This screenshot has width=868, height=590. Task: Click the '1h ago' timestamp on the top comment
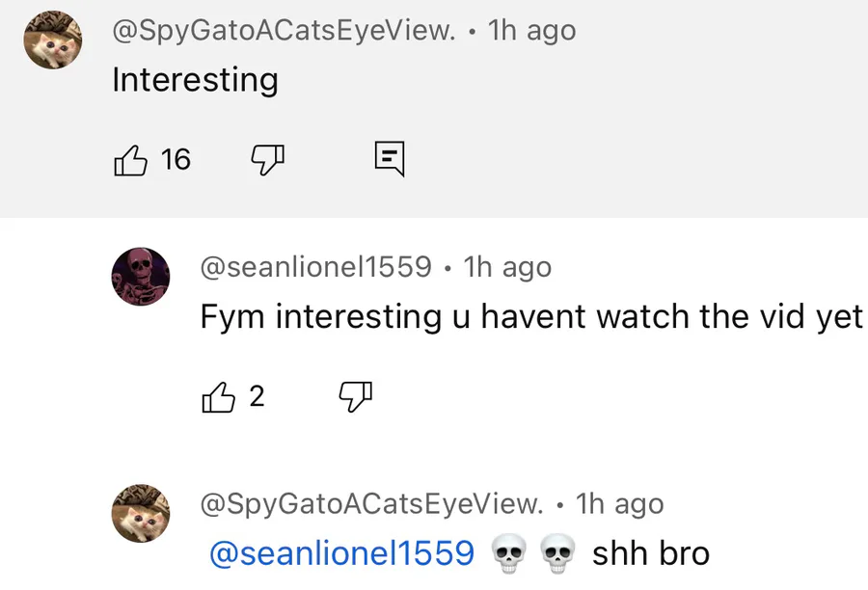[x=531, y=31]
